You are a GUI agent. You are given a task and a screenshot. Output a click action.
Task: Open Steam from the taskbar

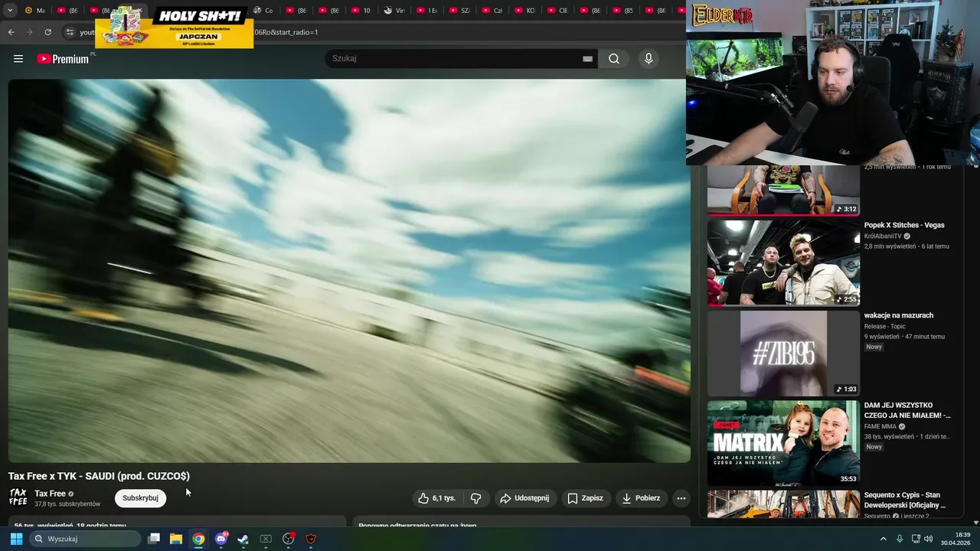click(243, 539)
